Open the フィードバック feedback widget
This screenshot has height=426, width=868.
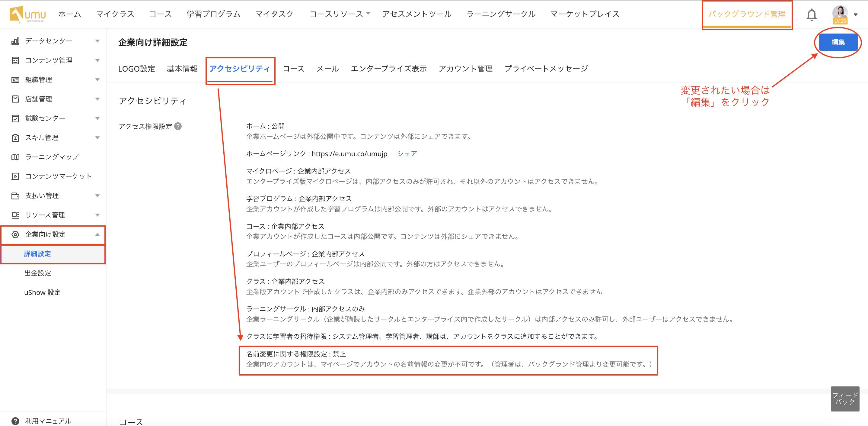pyautogui.click(x=844, y=399)
